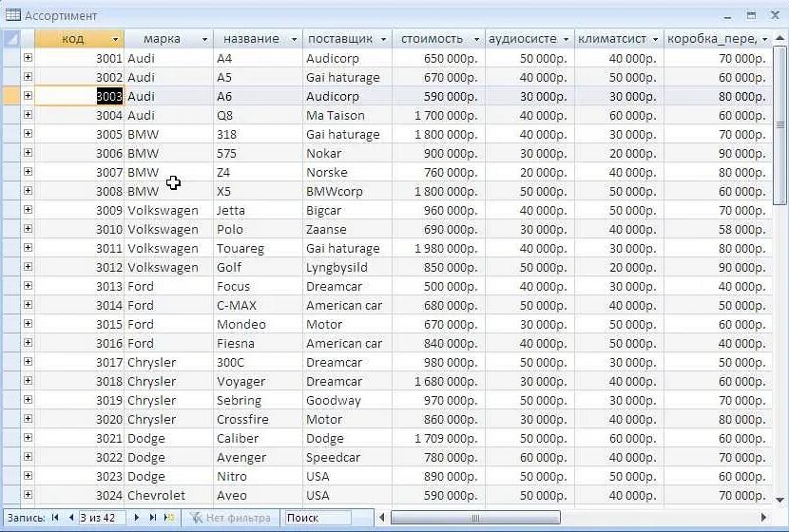Create new blank record button

pyautogui.click(x=169, y=518)
